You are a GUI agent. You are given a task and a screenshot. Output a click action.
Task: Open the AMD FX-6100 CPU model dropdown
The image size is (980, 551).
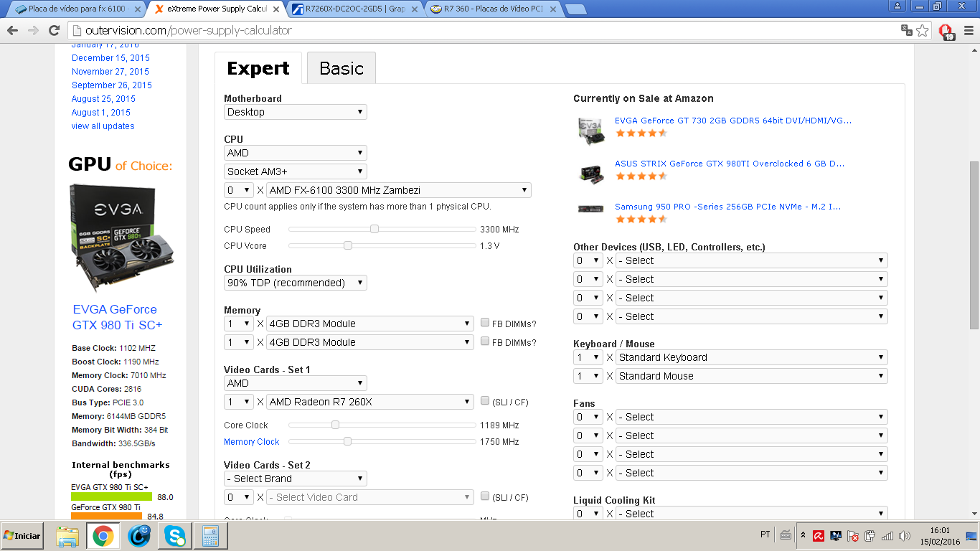(399, 190)
